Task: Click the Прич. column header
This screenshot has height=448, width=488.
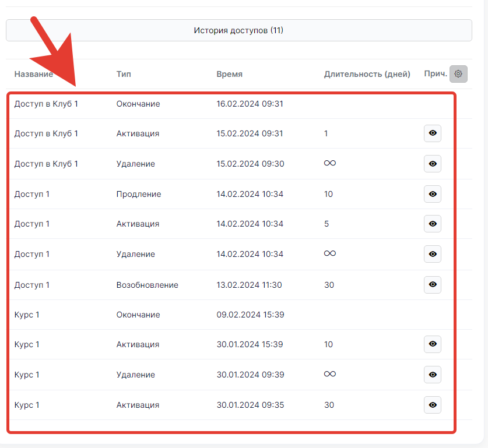Action: (435, 74)
